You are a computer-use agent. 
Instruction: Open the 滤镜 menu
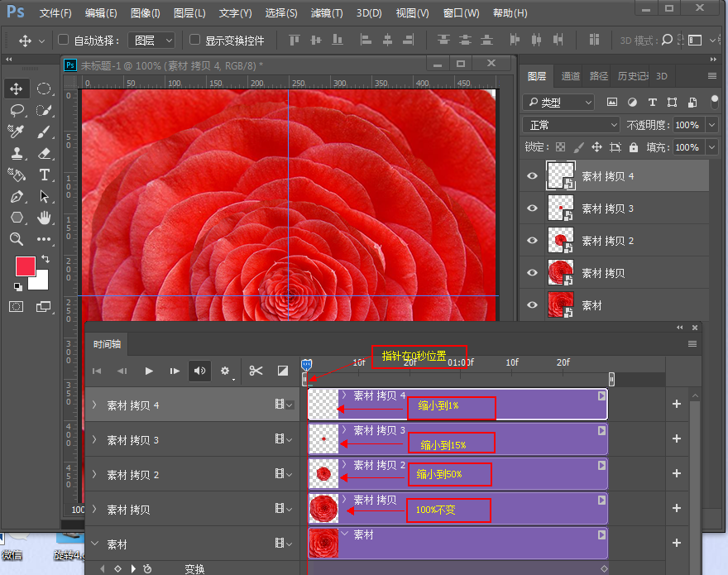325,12
